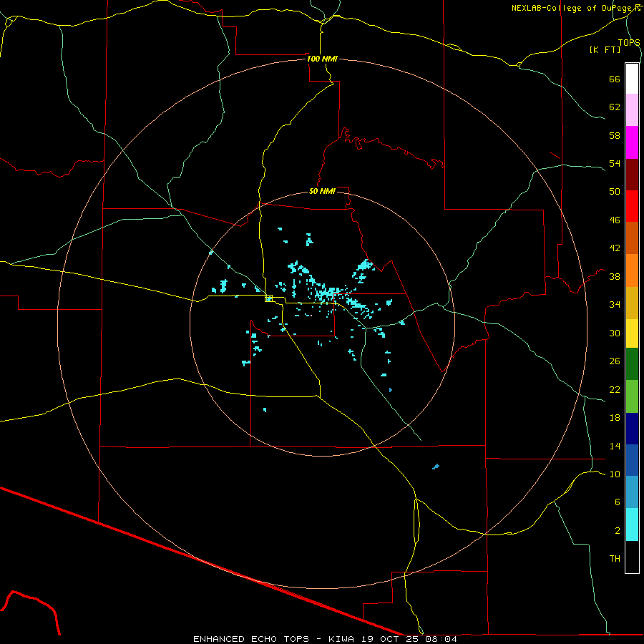Click the legend value 58
Screen dimensions: 644x644
click(615, 135)
